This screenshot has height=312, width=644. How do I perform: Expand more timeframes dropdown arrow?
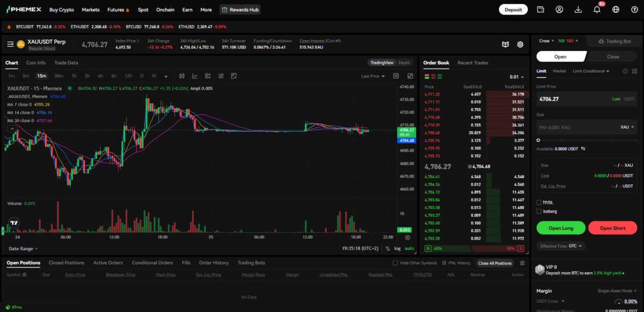point(166,76)
